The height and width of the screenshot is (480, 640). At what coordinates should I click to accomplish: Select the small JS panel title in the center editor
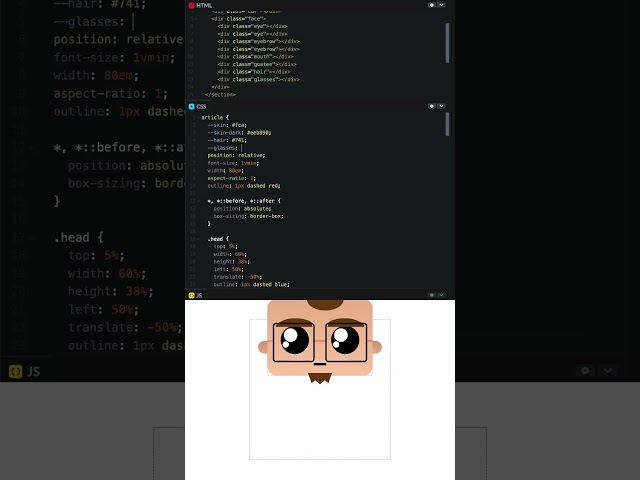199,296
